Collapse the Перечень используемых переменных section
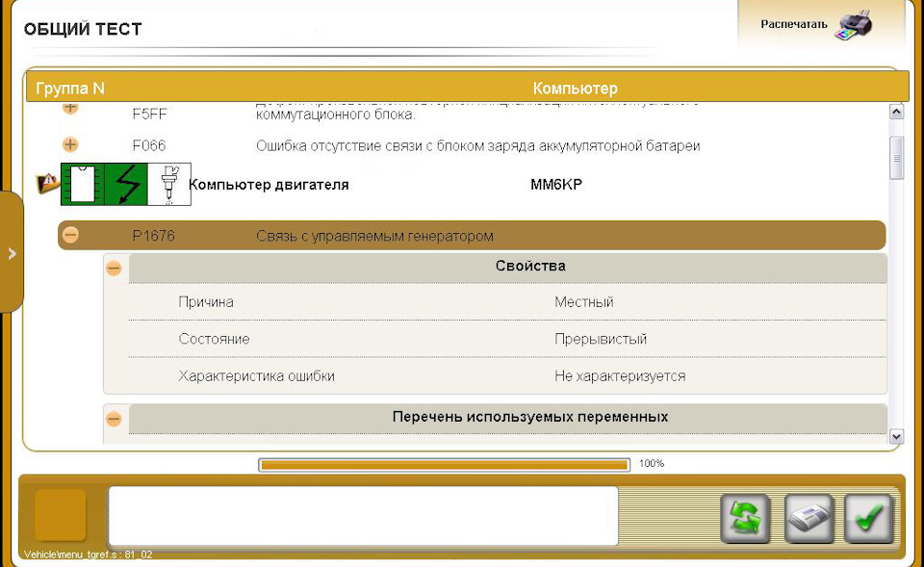924x567 pixels. coord(114,419)
